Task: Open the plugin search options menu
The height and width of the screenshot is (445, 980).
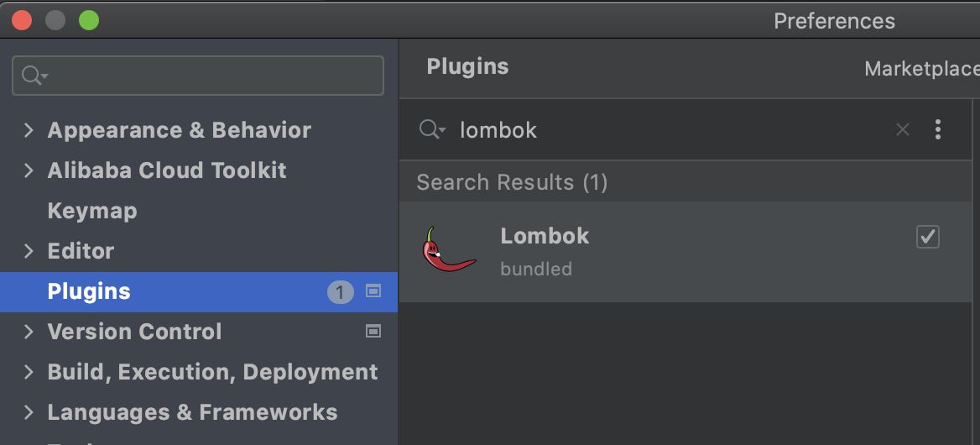Action: point(938,129)
